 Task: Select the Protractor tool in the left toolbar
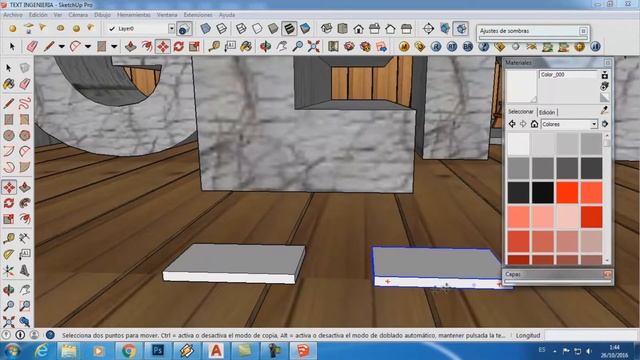[x=9, y=254]
